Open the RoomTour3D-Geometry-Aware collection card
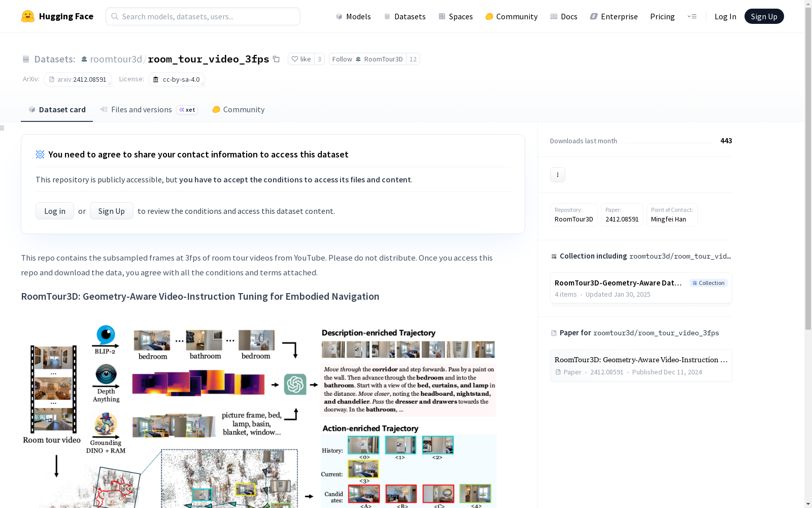 pos(641,288)
